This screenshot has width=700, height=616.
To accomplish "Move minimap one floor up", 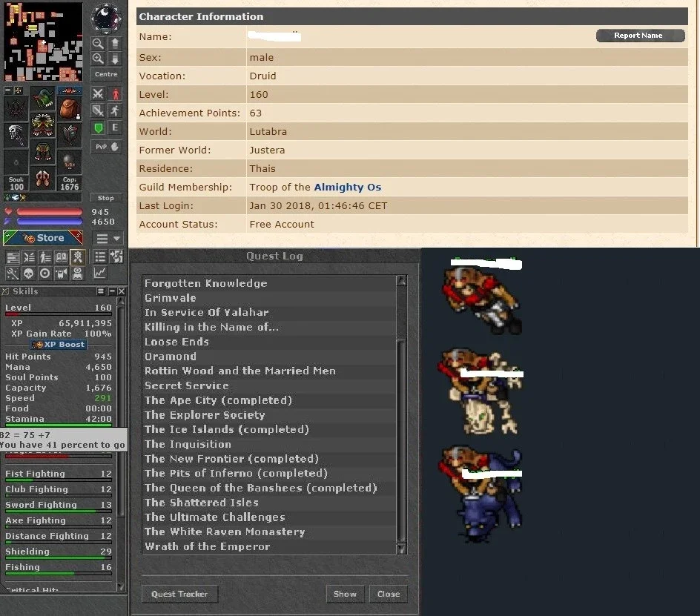I will 115,43.
